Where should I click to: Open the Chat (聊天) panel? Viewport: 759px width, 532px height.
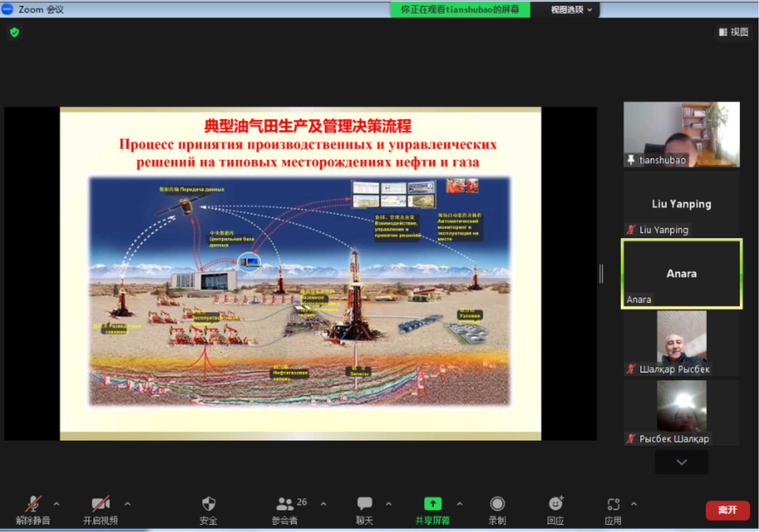point(364,504)
